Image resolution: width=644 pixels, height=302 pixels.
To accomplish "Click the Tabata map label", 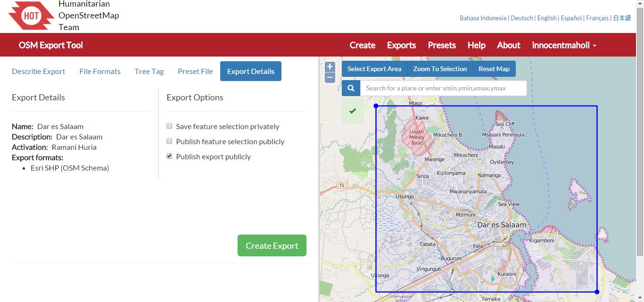I will tap(428, 244).
